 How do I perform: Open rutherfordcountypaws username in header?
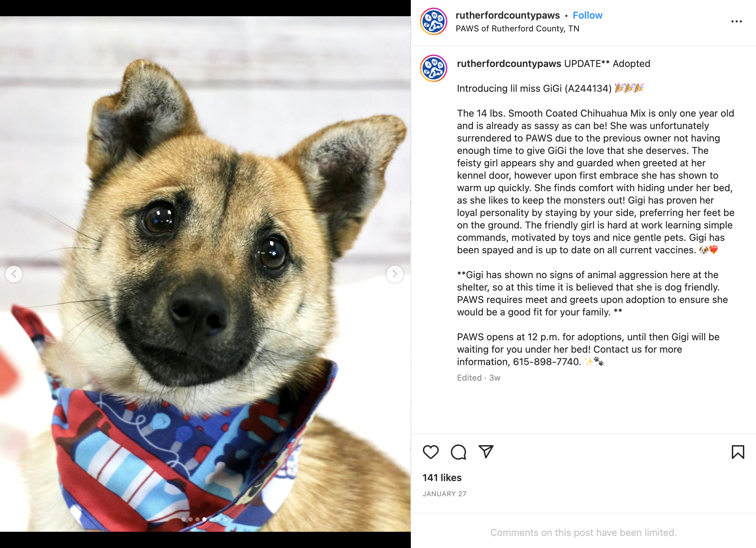point(507,16)
